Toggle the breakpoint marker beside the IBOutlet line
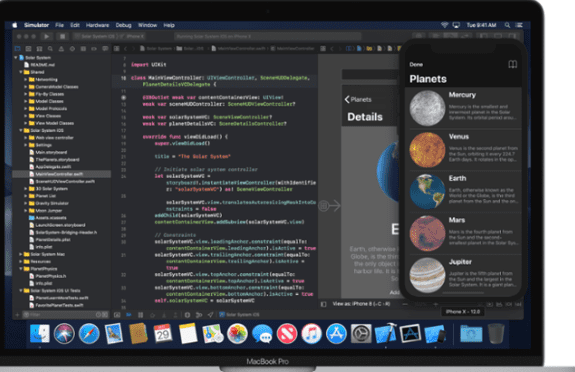The height and width of the screenshot is (372, 575). pyautogui.click(x=124, y=98)
